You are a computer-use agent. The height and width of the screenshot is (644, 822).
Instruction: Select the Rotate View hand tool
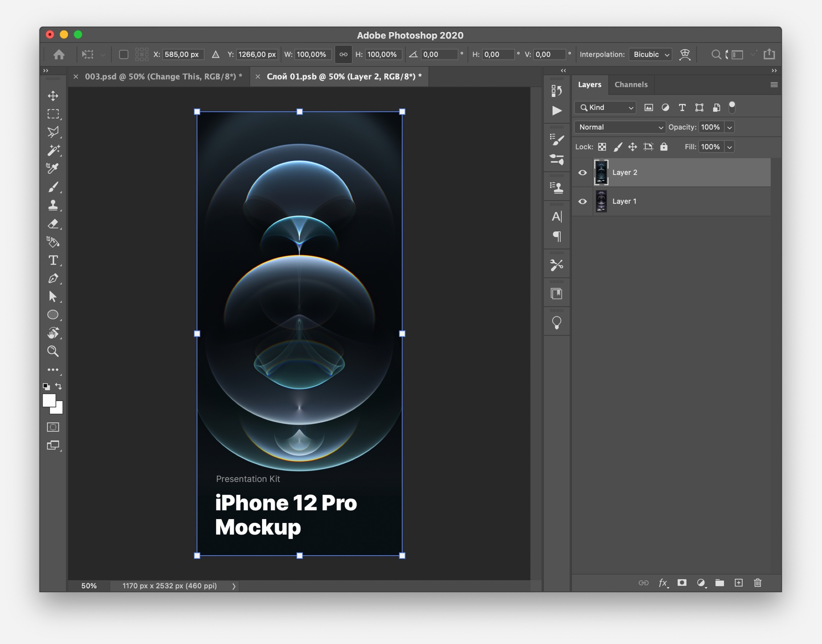tap(53, 333)
